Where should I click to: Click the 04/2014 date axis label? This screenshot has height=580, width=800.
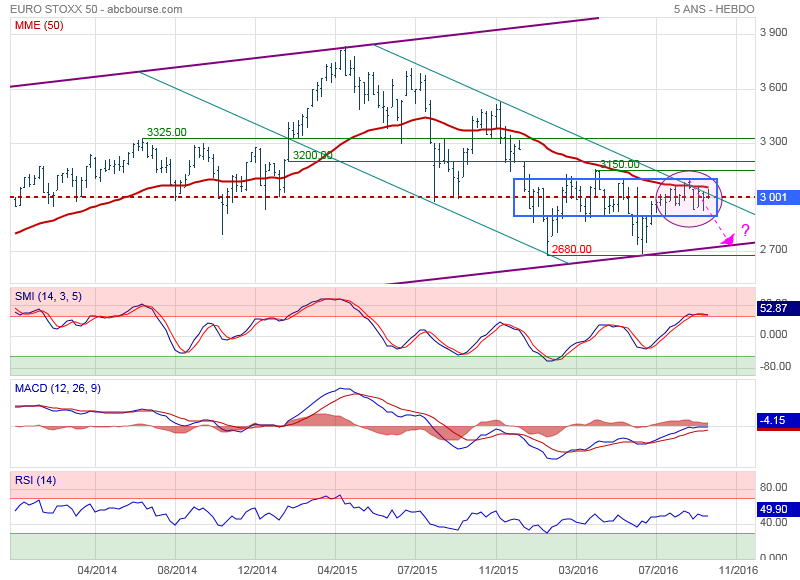(97, 570)
